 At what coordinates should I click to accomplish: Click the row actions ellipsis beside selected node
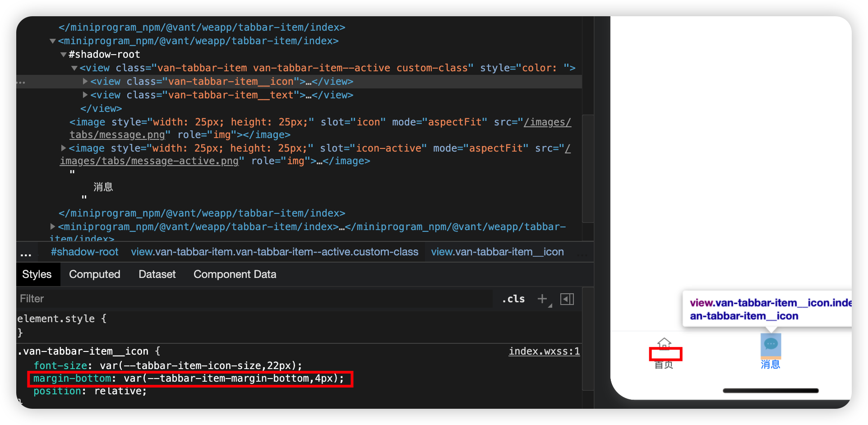coord(21,82)
